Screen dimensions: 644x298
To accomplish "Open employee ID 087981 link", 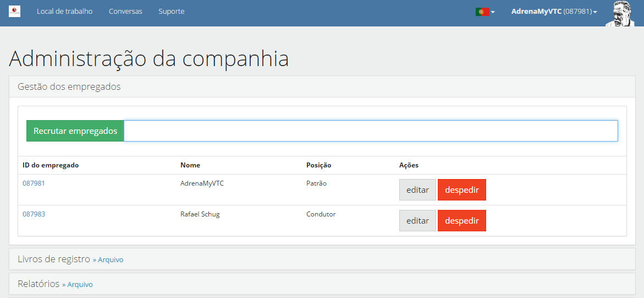I will click(x=34, y=183).
